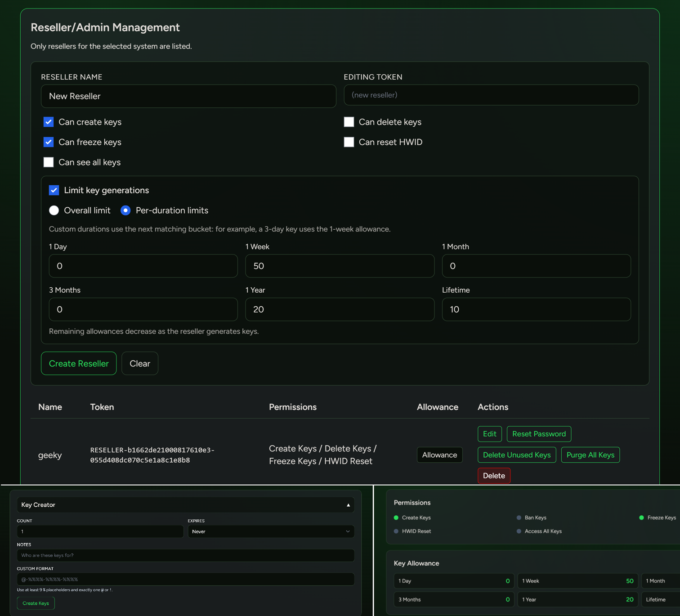Click the Token column header

pos(102,407)
